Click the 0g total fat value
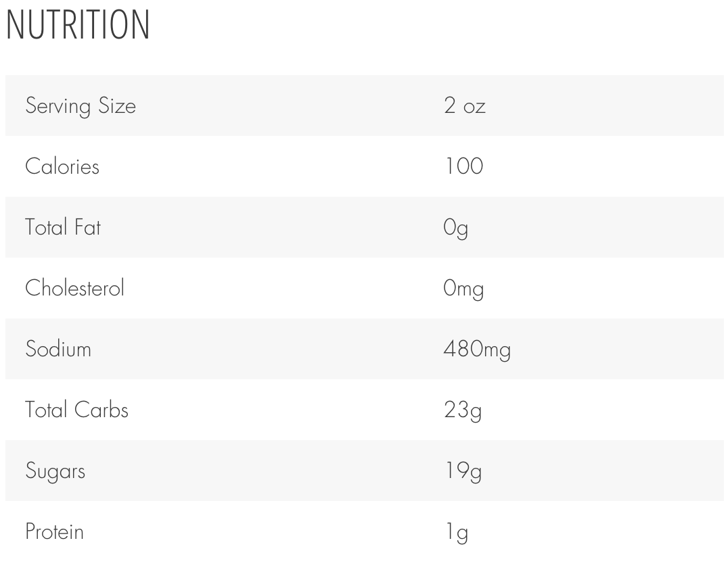 (455, 229)
